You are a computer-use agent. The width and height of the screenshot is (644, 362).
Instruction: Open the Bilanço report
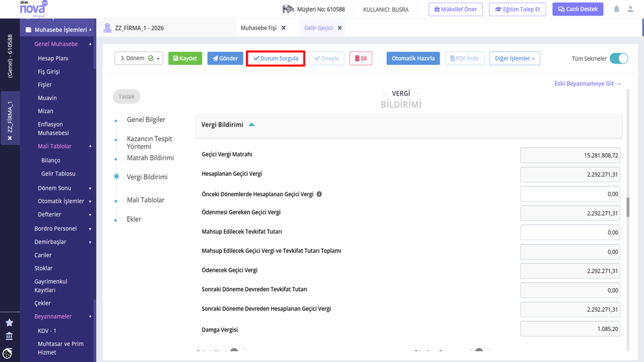[x=50, y=160]
